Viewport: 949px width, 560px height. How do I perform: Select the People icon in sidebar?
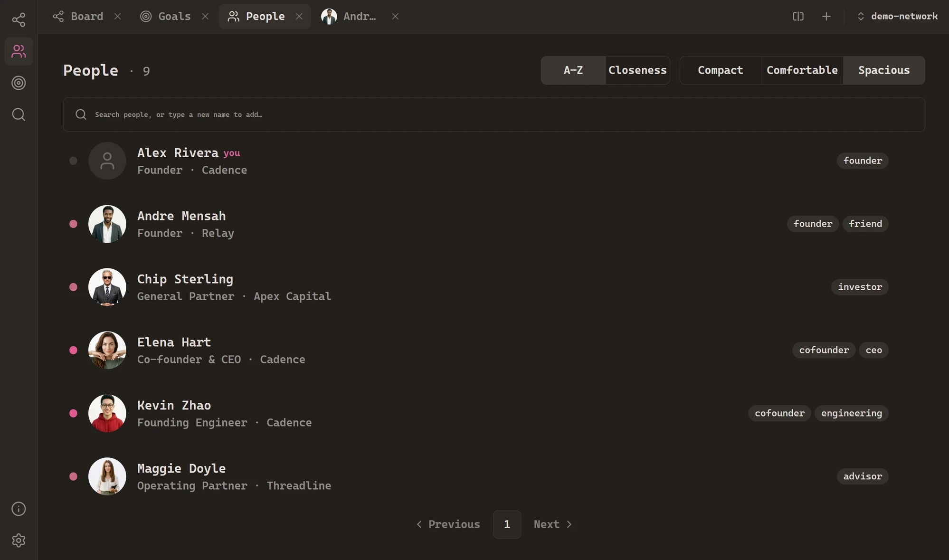click(x=19, y=51)
